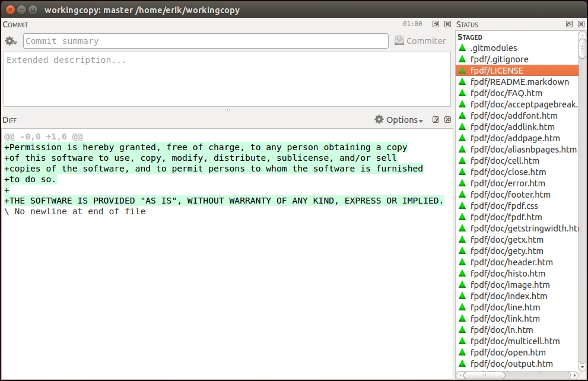Image resolution: width=588 pixels, height=381 pixels.
Task: Select staged file fpdf/.gitignore
Action: point(517,59)
